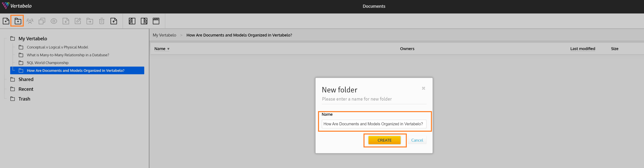Click the Shared folder icon in tree
Screen dimensions: 644x168
point(13,79)
